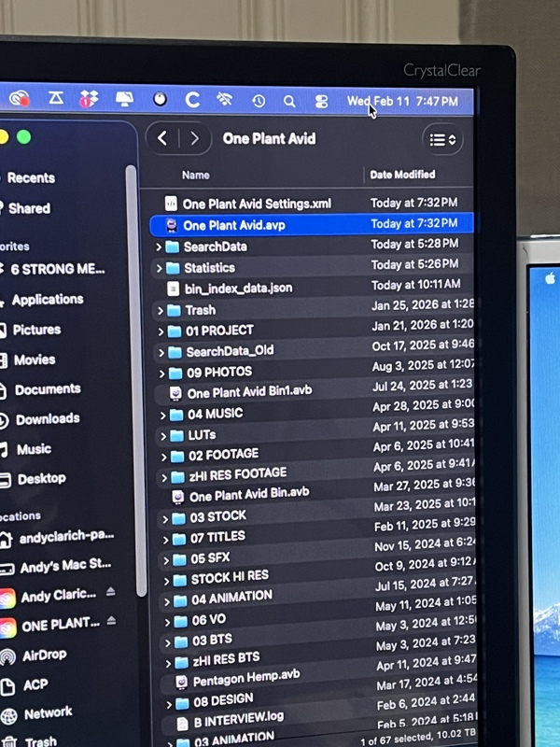
Task: Open Time Machine menu bar icon
Action: pos(259,100)
